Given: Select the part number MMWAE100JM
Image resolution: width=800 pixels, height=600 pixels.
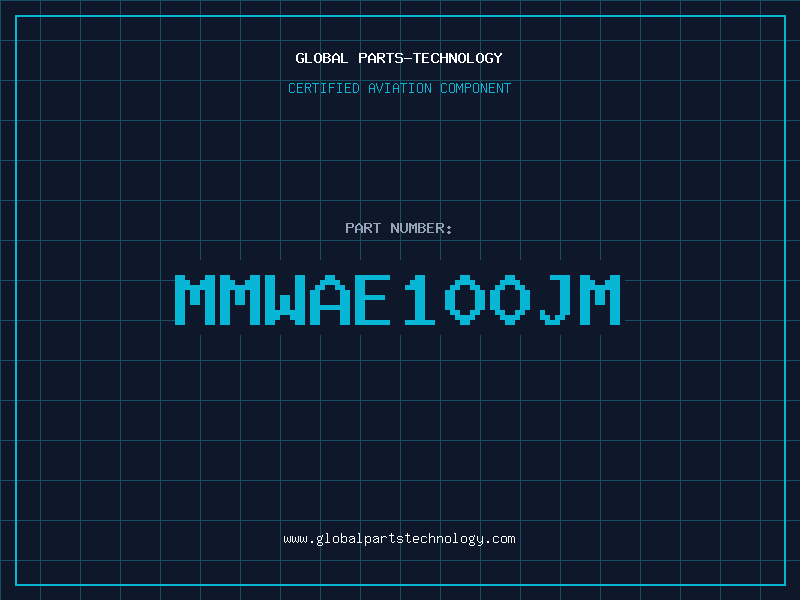Looking at the screenshot, I should pyautogui.click(x=398, y=300).
